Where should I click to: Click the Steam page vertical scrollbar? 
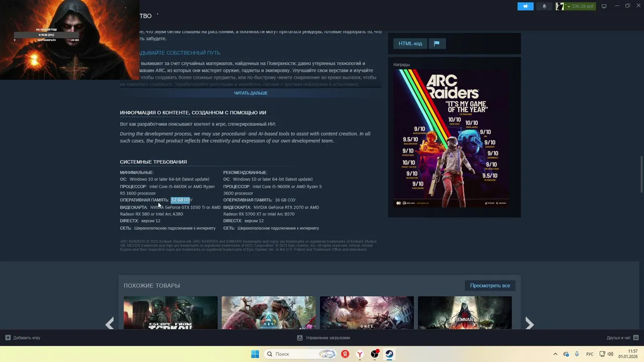(641, 173)
